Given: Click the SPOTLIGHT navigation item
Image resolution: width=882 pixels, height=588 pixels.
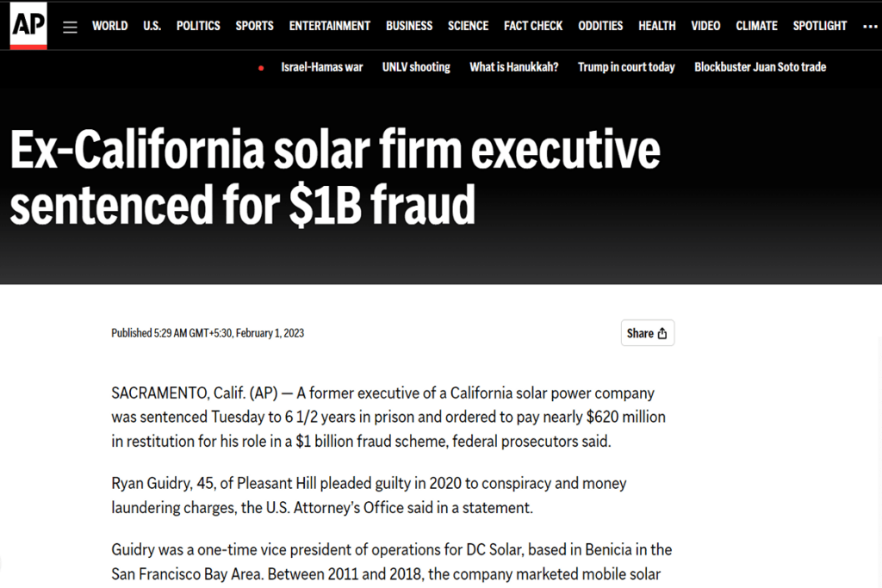Looking at the screenshot, I should (819, 26).
